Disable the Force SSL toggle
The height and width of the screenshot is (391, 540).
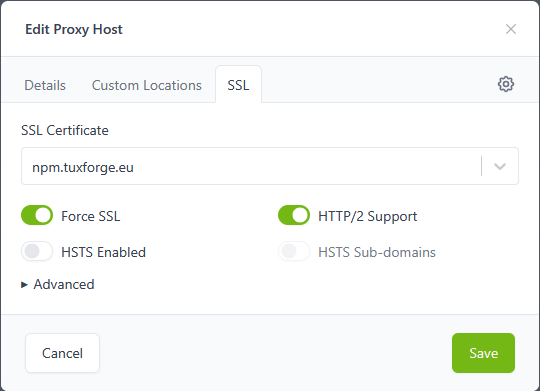(x=37, y=215)
